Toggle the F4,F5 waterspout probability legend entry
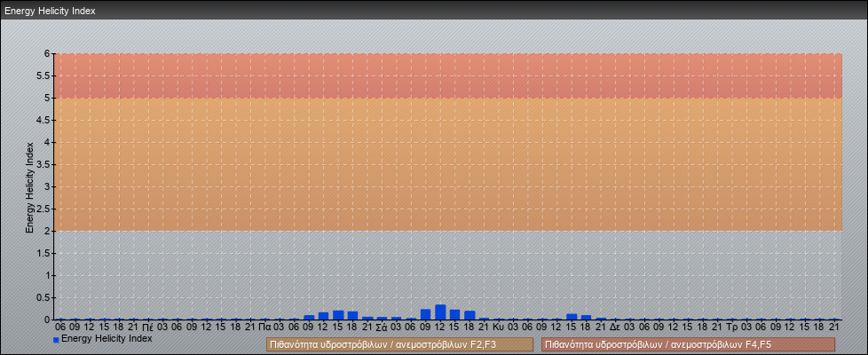This screenshot has height=355, width=868. 688,344
